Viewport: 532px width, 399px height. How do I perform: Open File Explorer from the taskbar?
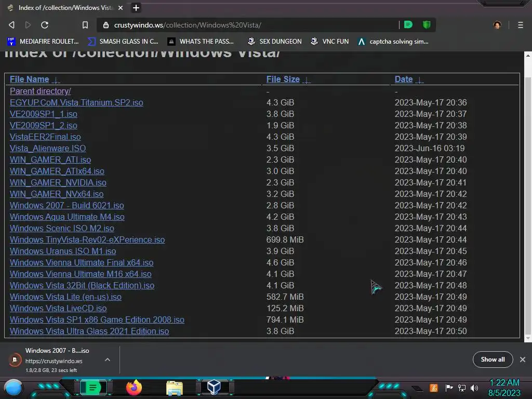coord(175,388)
